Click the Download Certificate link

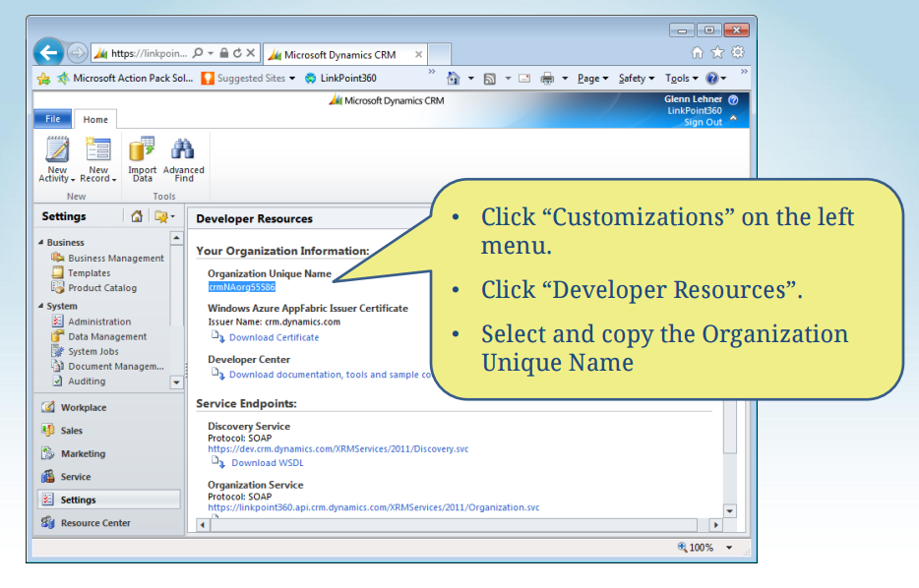[274, 337]
